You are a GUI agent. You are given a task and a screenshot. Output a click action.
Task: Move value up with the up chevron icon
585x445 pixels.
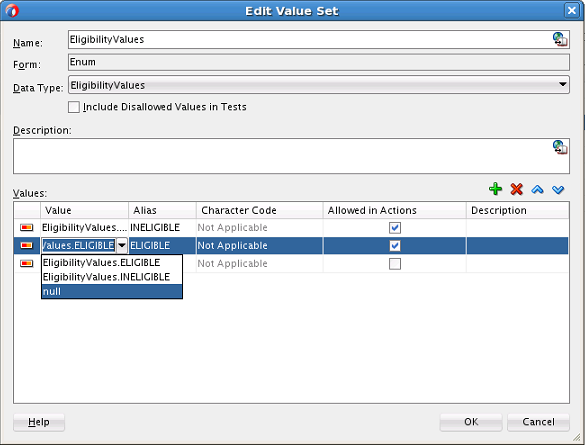[537, 189]
